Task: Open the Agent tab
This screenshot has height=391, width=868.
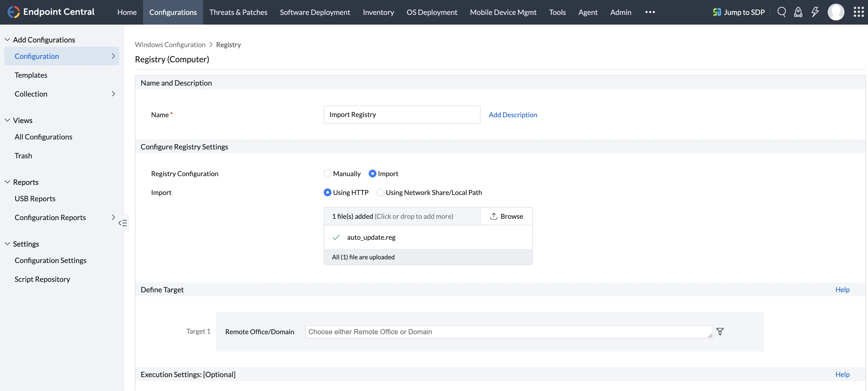Action: coord(588,12)
